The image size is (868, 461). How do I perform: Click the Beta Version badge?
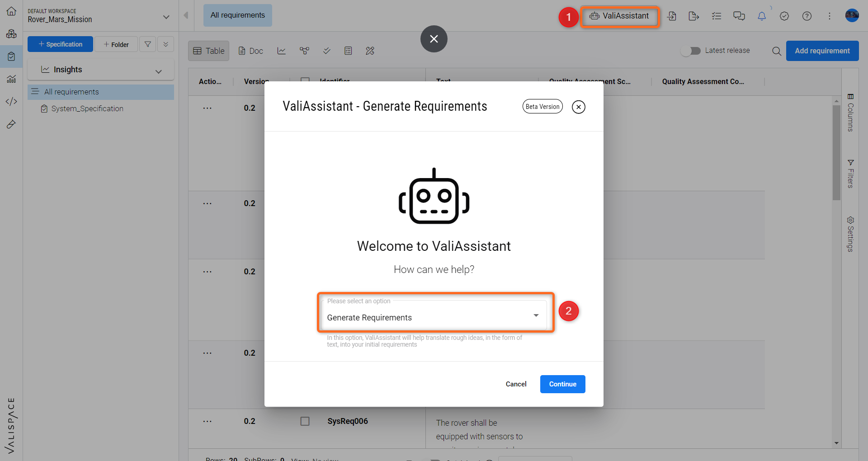pyautogui.click(x=542, y=107)
